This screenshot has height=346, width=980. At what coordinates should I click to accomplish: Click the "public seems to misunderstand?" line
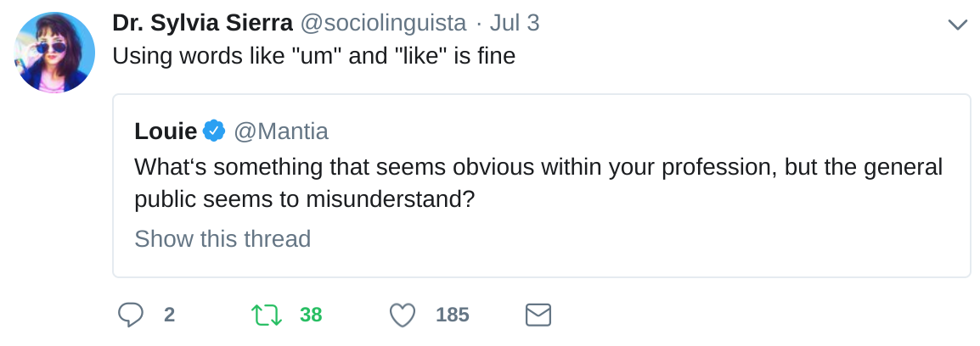pyautogui.click(x=304, y=199)
